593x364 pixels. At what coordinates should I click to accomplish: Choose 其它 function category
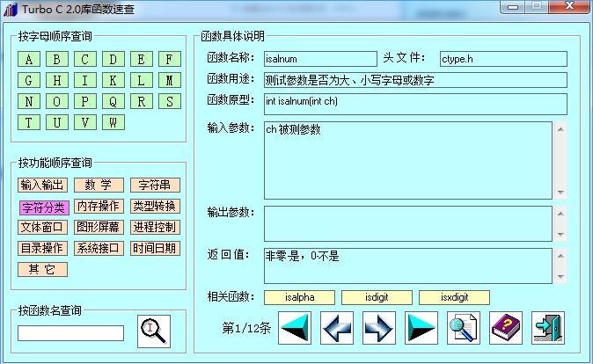(x=42, y=270)
